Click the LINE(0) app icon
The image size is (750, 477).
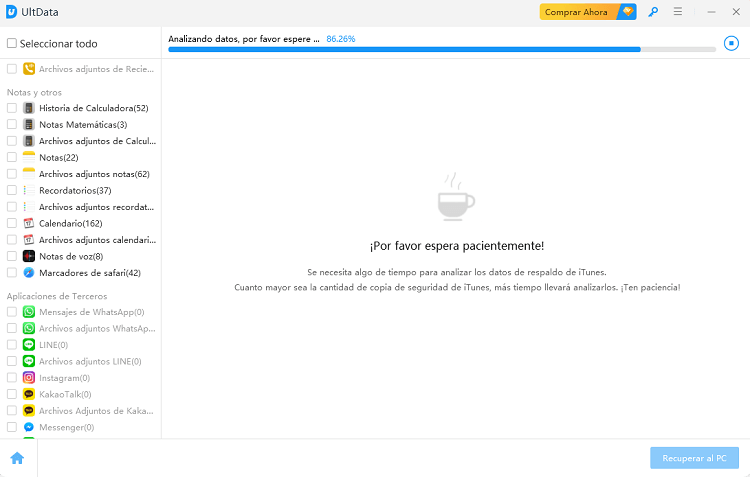29,345
